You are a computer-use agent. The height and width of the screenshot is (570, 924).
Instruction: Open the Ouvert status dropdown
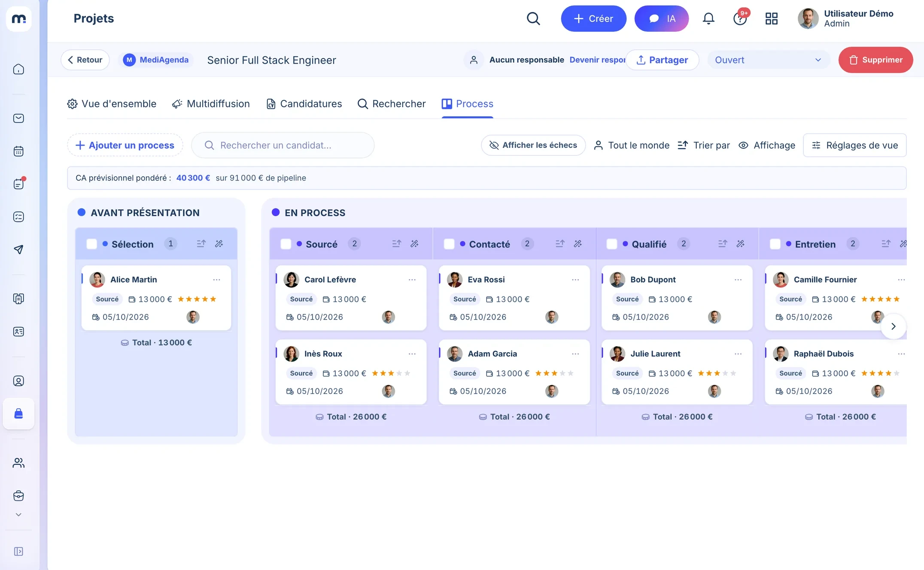[768, 60]
